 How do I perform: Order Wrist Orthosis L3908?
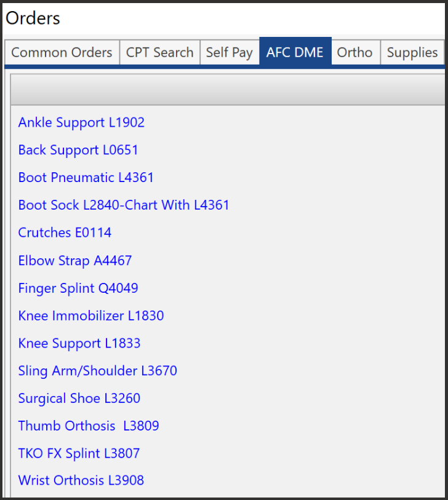click(81, 480)
